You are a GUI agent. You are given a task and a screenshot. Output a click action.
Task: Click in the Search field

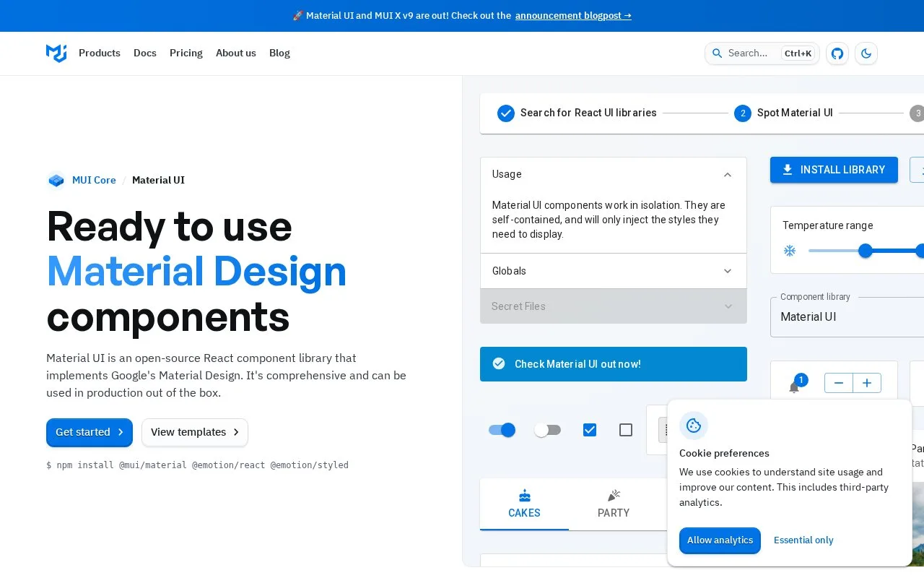pyautogui.click(x=762, y=53)
